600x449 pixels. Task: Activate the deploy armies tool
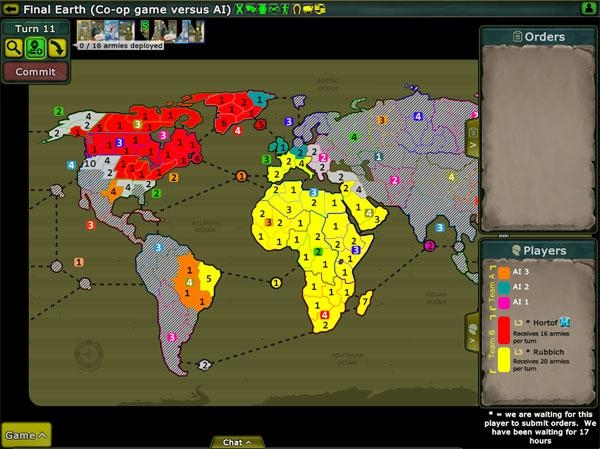35,48
